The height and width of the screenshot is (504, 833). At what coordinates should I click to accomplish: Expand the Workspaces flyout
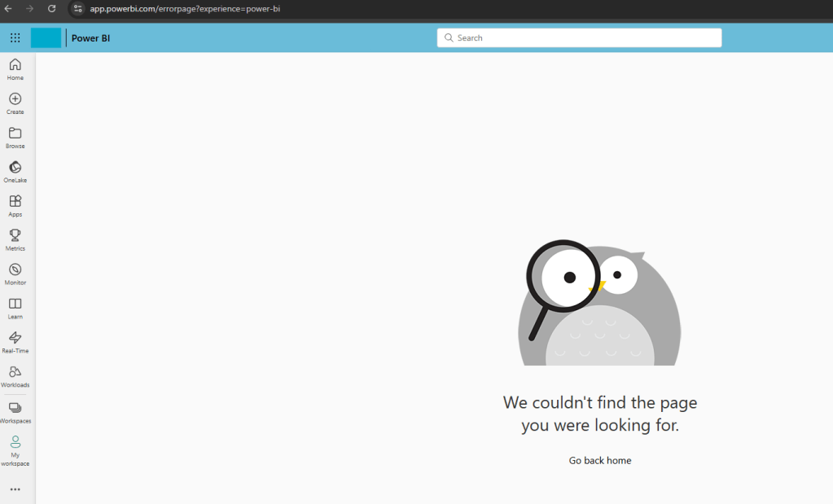[15, 412]
